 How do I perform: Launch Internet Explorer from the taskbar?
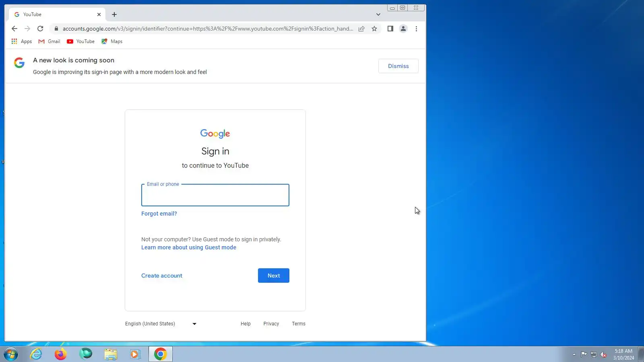click(36, 354)
